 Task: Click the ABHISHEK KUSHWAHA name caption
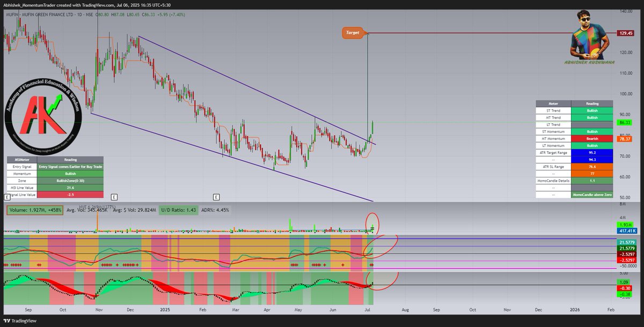click(589, 62)
